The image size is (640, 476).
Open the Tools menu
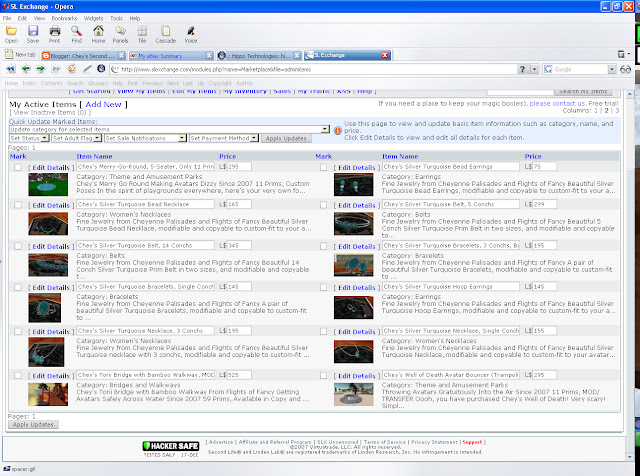click(x=116, y=18)
